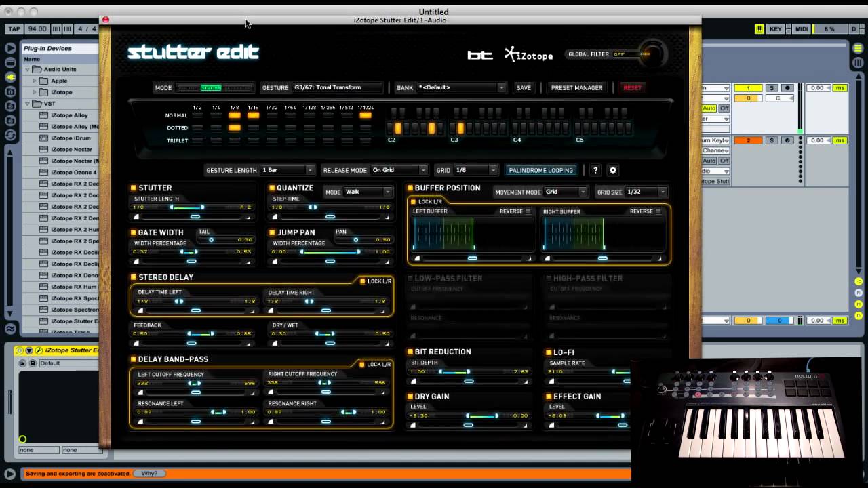Open the Right Buffer Reverse menu icon

pyautogui.click(x=658, y=211)
